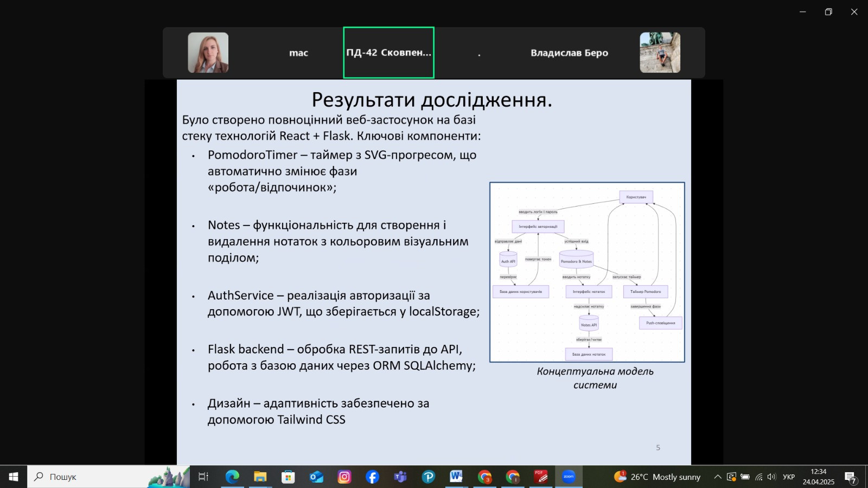This screenshot has width=868, height=488.
Task: Open Task View from the taskbar
Action: coord(203,477)
